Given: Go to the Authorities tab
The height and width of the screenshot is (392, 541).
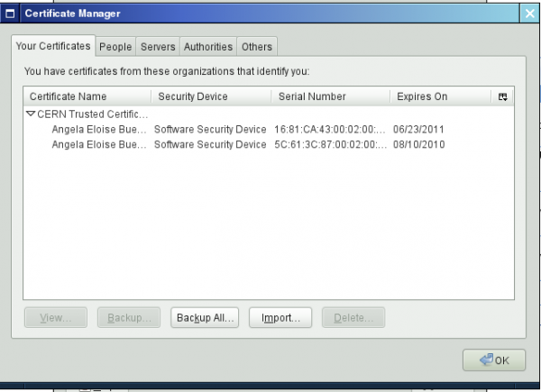Looking at the screenshot, I should [208, 47].
